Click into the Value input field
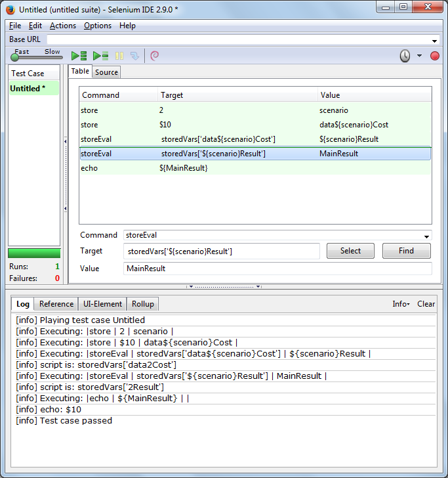This screenshot has height=478, width=448. [x=277, y=269]
